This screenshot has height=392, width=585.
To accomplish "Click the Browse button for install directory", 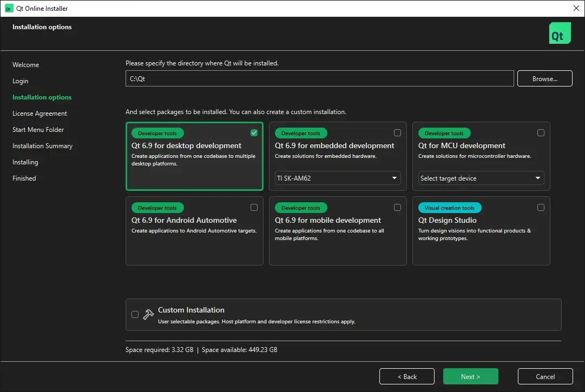I will click(544, 78).
